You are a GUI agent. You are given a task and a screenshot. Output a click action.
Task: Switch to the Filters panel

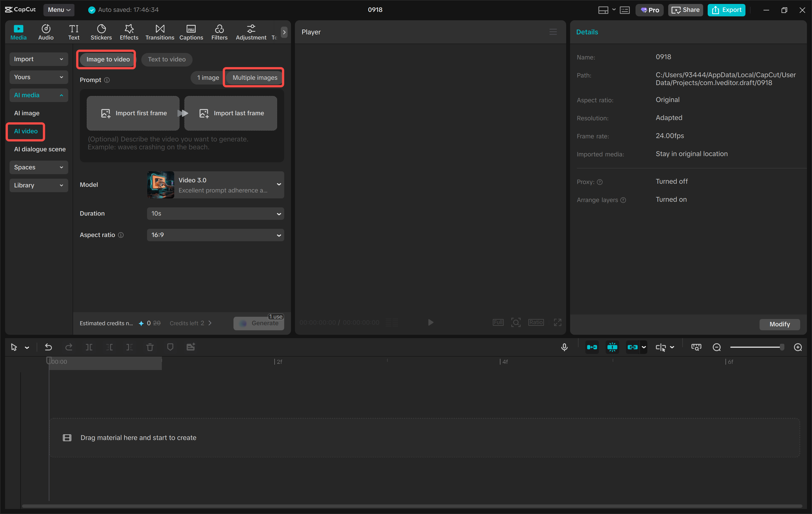[x=219, y=32]
